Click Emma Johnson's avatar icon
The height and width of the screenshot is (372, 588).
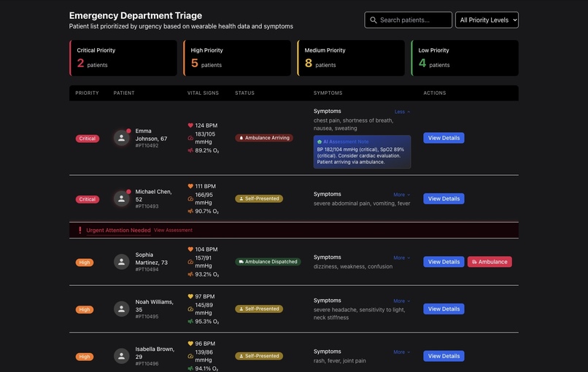pos(122,138)
